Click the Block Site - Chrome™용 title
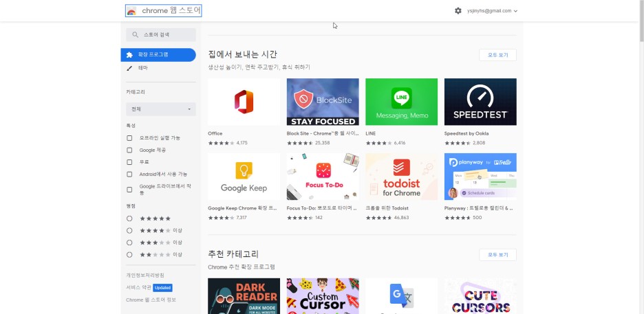Screen dimensions: 644x314 click(x=323, y=133)
